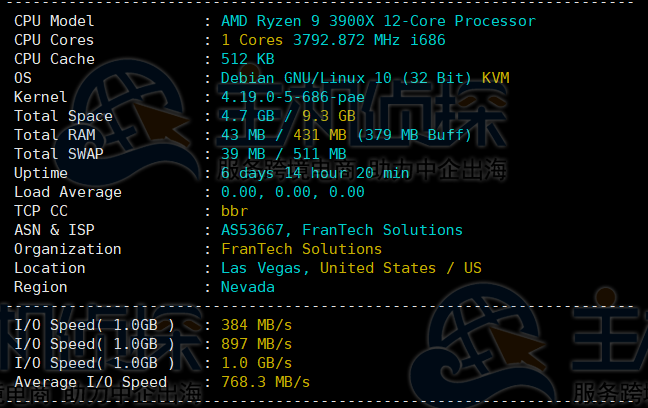Click the Debian GNU/Linux 10 OS text
Image resolution: width=648 pixels, height=408 pixels.
click(x=320, y=78)
